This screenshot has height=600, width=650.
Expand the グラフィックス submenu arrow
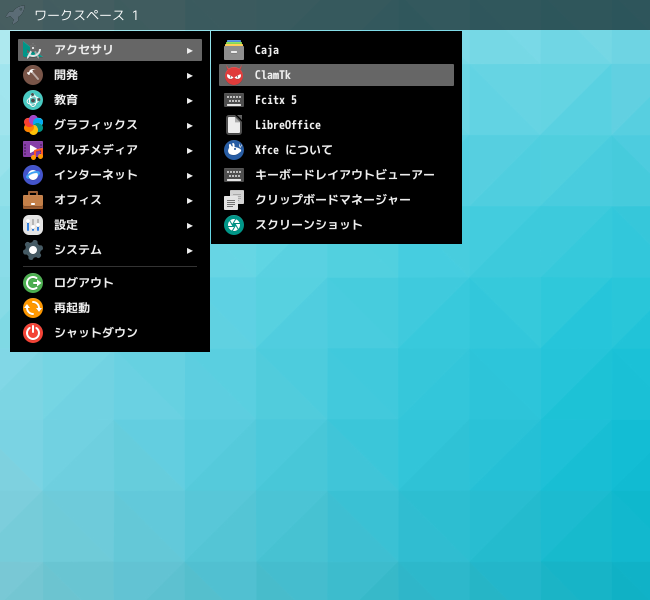[x=189, y=125]
